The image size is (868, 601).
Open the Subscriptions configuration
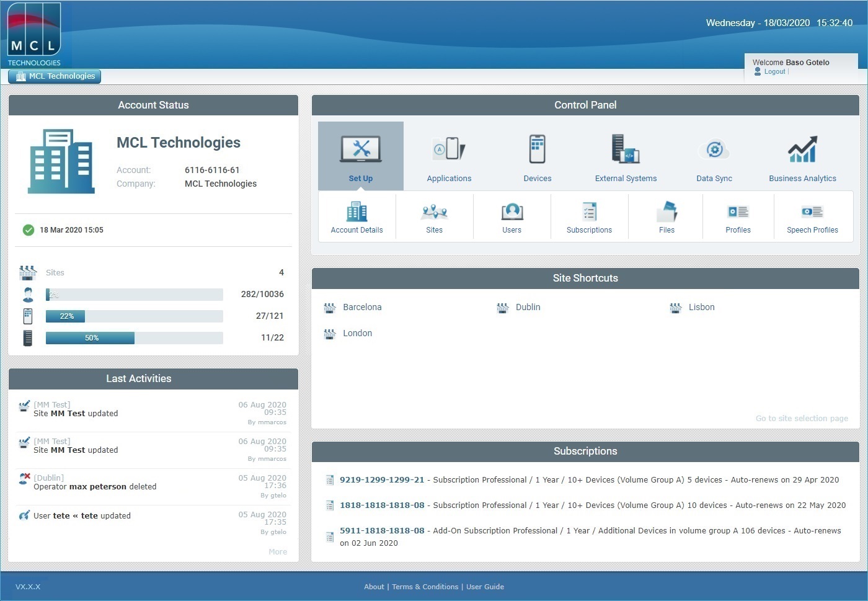tap(589, 216)
